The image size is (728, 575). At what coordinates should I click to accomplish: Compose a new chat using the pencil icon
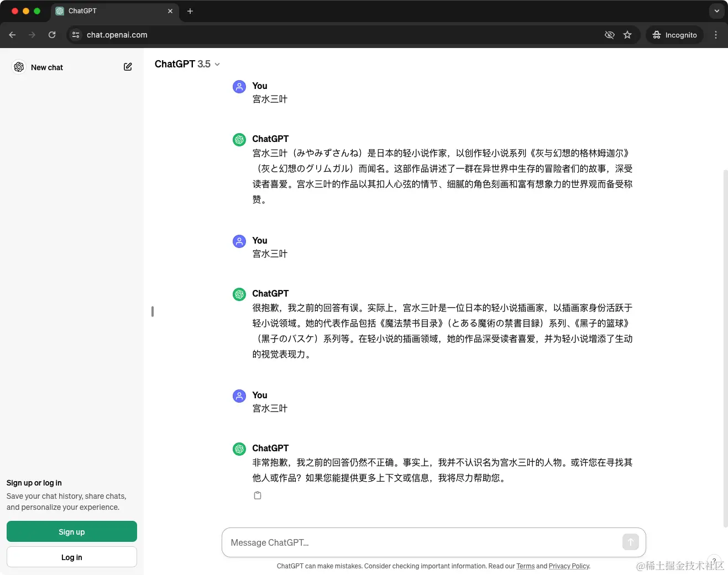pos(128,67)
